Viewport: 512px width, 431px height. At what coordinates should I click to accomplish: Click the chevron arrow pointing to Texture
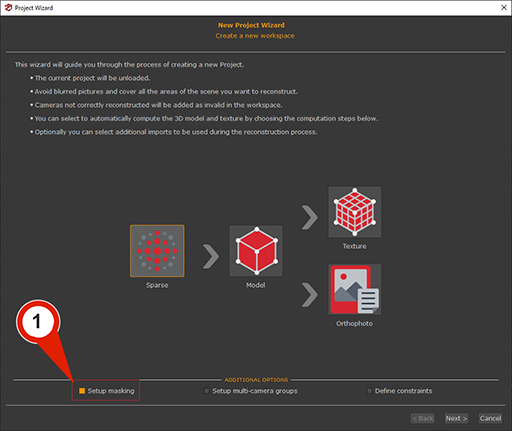(x=310, y=218)
